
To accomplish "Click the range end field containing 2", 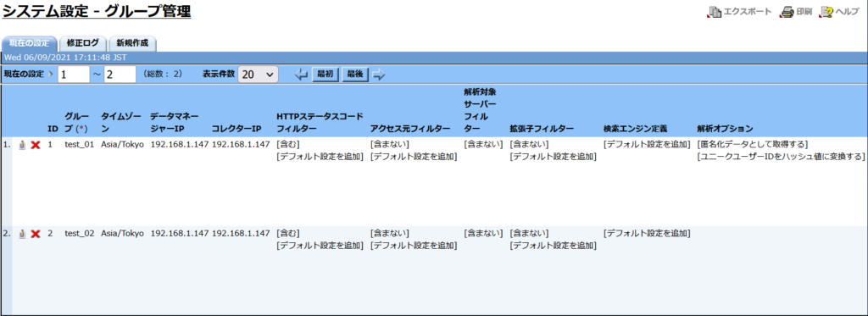I will tap(120, 75).
